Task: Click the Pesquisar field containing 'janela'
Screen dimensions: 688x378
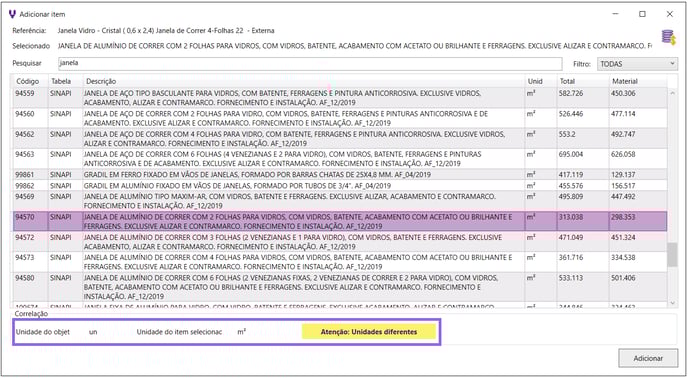Action: pyautogui.click(x=310, y=63)
